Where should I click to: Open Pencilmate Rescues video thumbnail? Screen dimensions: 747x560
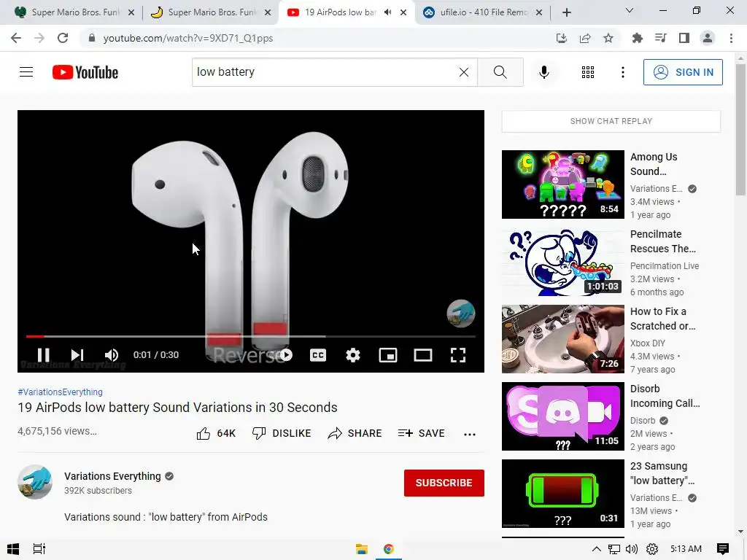pos(562,262)
